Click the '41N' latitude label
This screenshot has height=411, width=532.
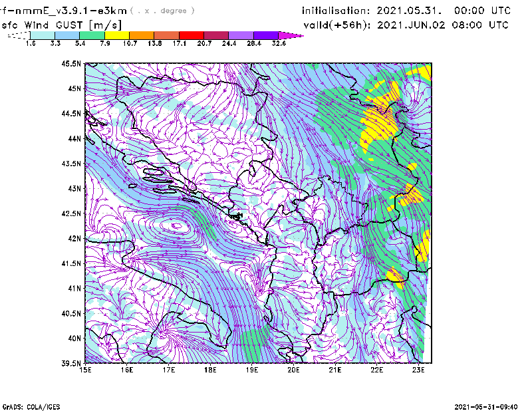[x=74, y=289]
